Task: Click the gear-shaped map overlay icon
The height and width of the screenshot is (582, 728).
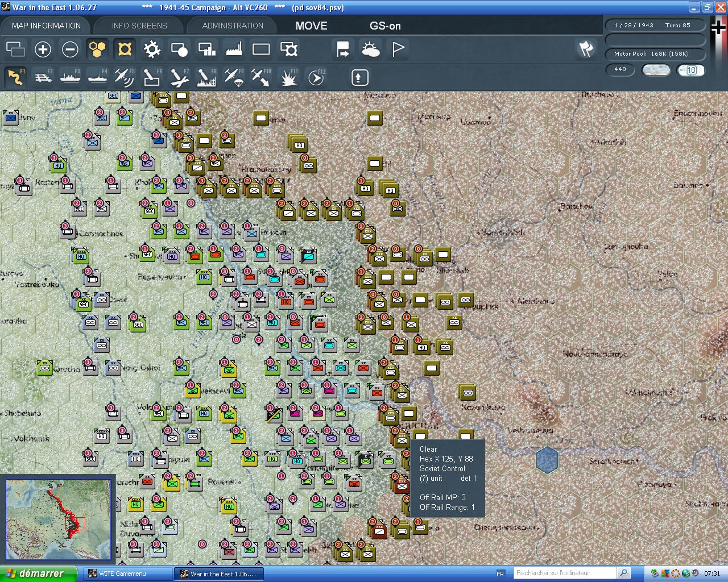Action: tap(152, 49)
